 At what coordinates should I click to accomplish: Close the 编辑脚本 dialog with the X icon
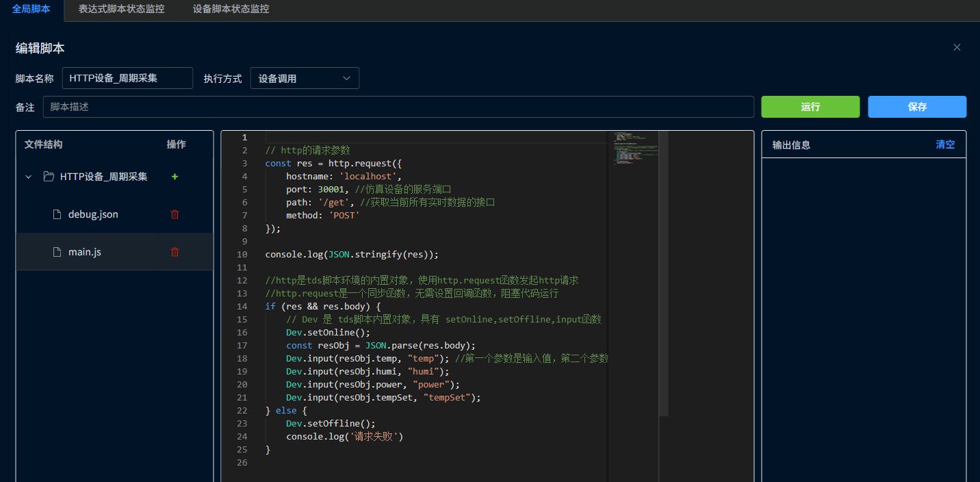(x=957, y=47)
